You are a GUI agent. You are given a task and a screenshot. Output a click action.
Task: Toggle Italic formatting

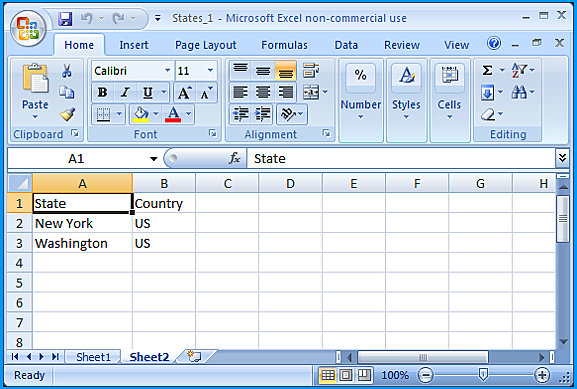[125, 92]
